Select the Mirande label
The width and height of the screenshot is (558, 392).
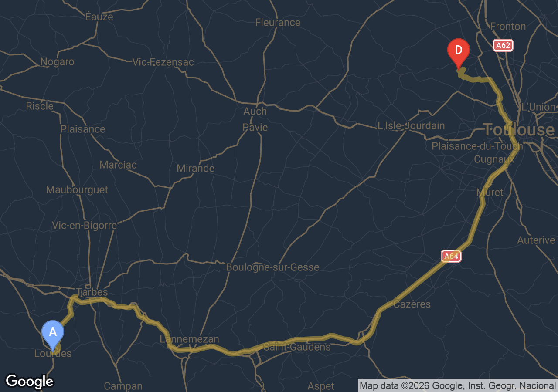(195, 169)
